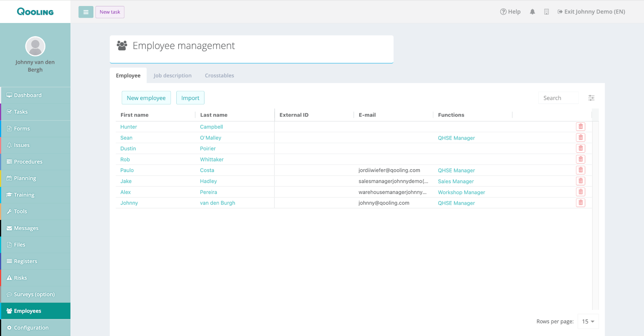Switch to the Crosstables tab

(x=219, y=75)
